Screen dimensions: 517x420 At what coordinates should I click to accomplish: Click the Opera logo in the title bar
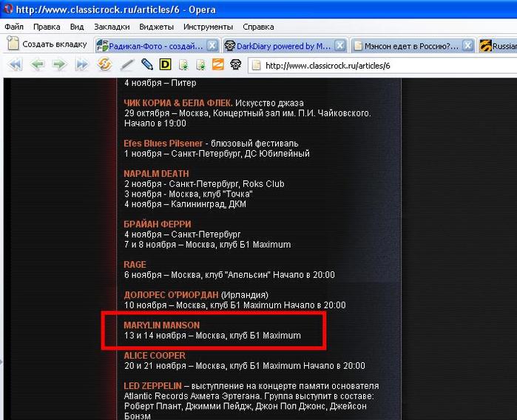point(8,9)
